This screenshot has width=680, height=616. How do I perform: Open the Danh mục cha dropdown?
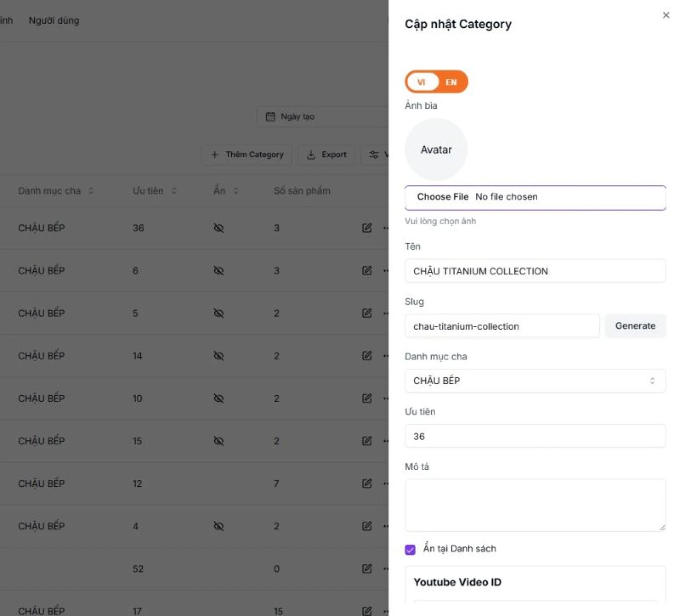click(535, 381)
